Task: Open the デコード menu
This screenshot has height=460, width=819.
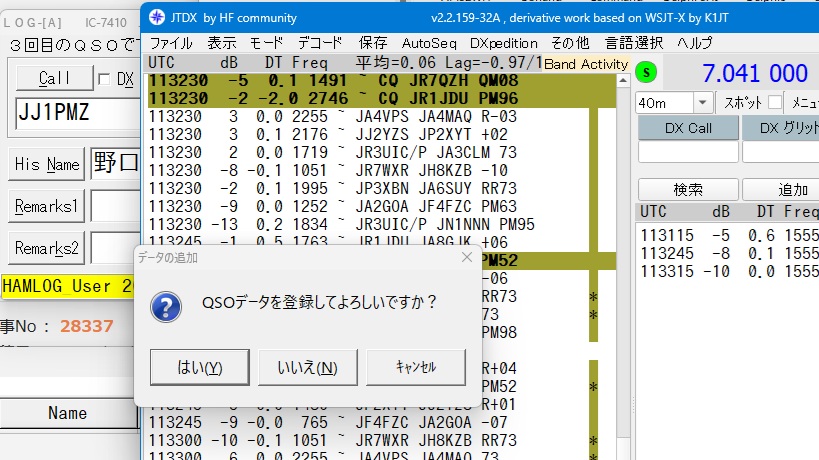Action: click(319, 43)
